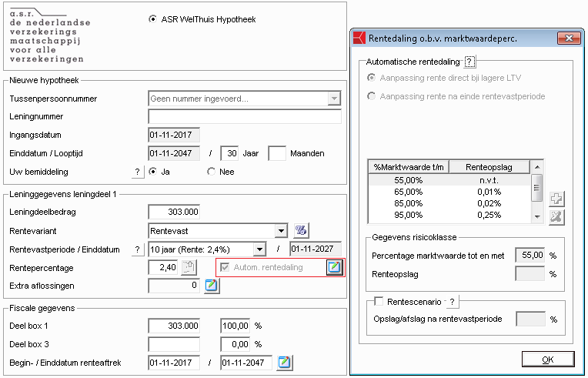Click the n.v.t. Renteopslag cell

[489, 180]
